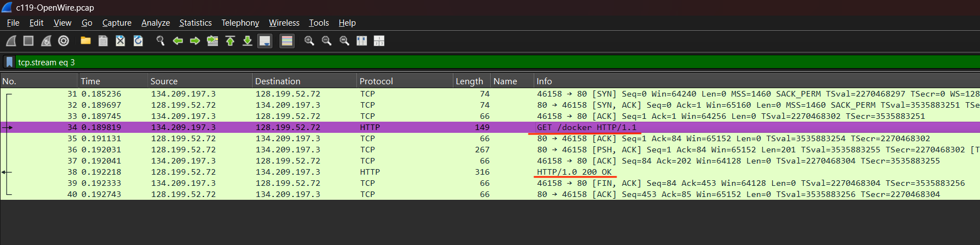Sort by the Source column header
This screenshot has height=245, width=980.
[200, 81]
